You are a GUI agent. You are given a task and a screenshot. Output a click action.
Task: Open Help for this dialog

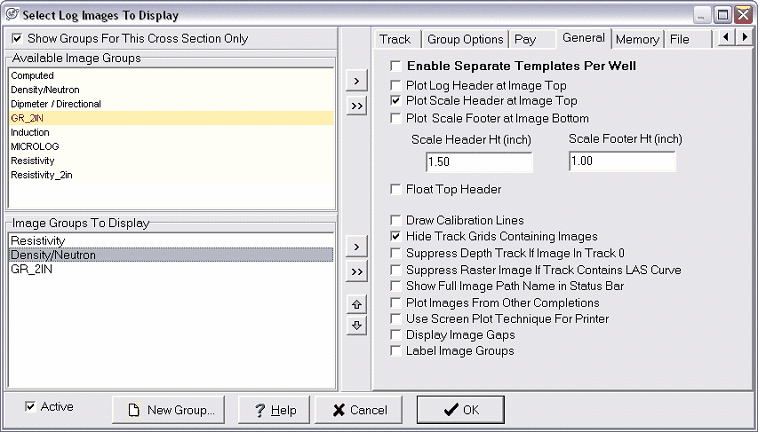274,410
